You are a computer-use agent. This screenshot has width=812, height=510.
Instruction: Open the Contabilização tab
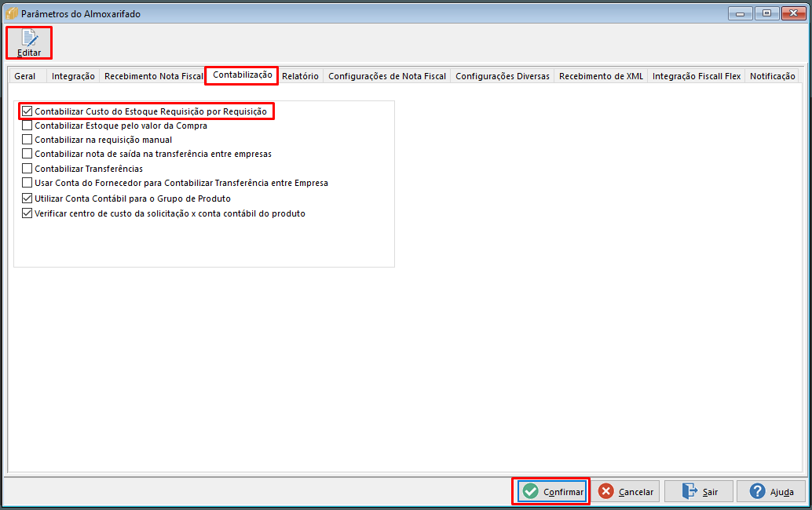point(242,75)
